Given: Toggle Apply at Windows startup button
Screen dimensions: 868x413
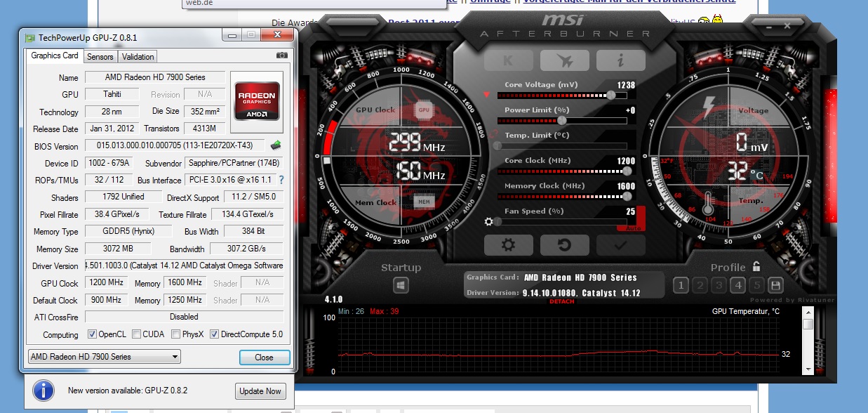Looking at the screenshot, I should (x=401, y=285).
